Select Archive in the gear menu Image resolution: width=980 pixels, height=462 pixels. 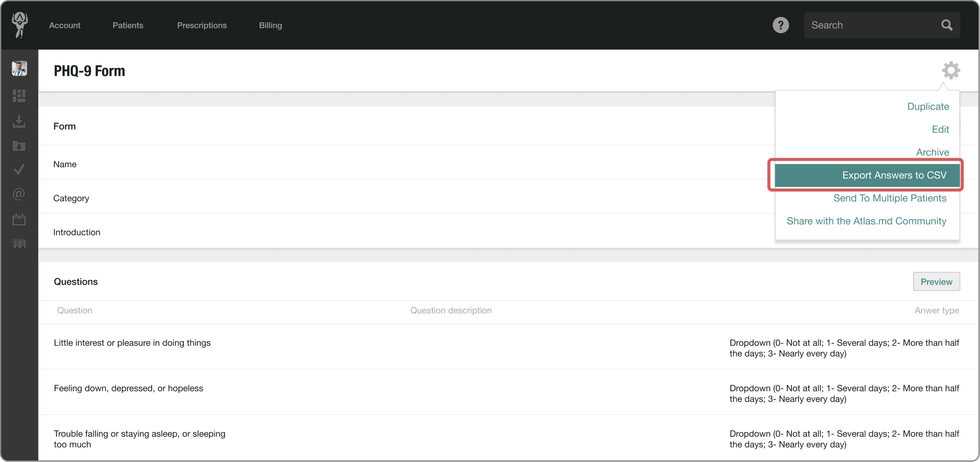[x=933, y=152]
